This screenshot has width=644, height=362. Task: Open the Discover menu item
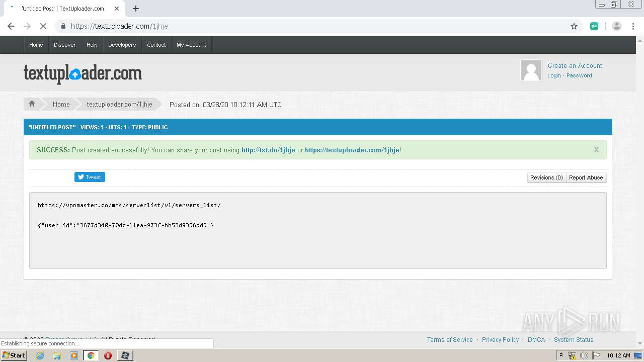[65, 45]
